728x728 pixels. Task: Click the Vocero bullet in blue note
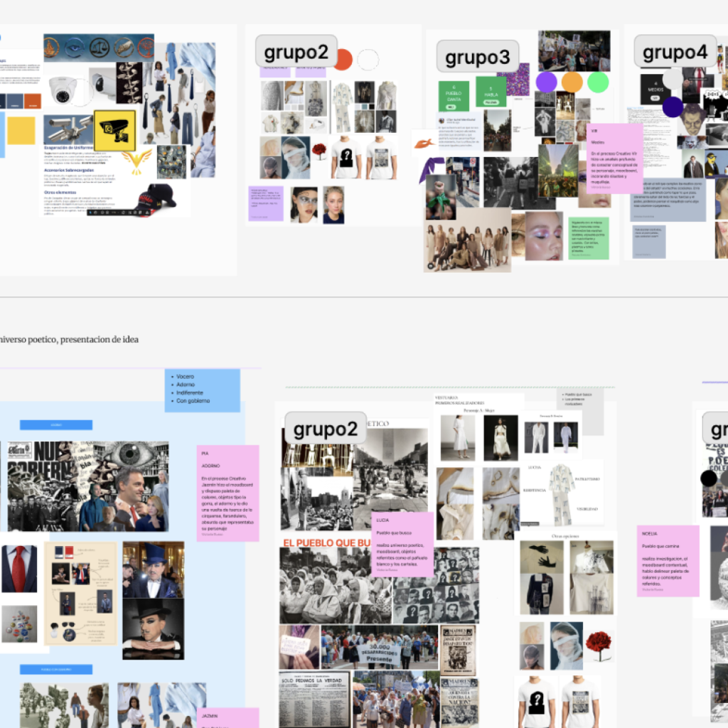(x=185, y=377)
